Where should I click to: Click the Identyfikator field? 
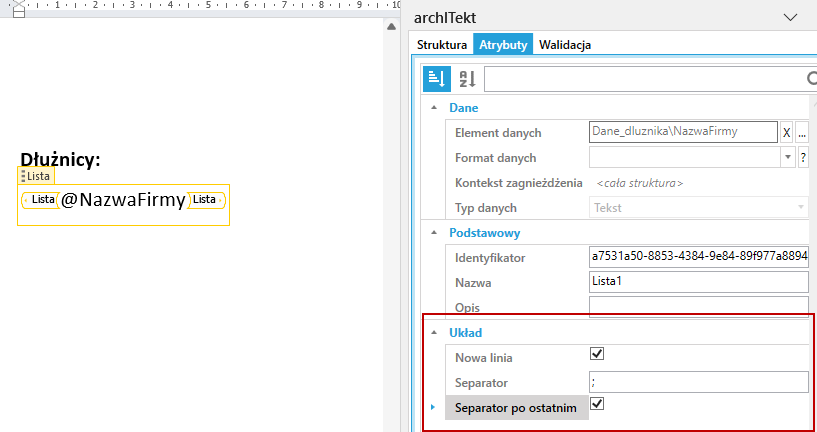[x=699, y=257]
